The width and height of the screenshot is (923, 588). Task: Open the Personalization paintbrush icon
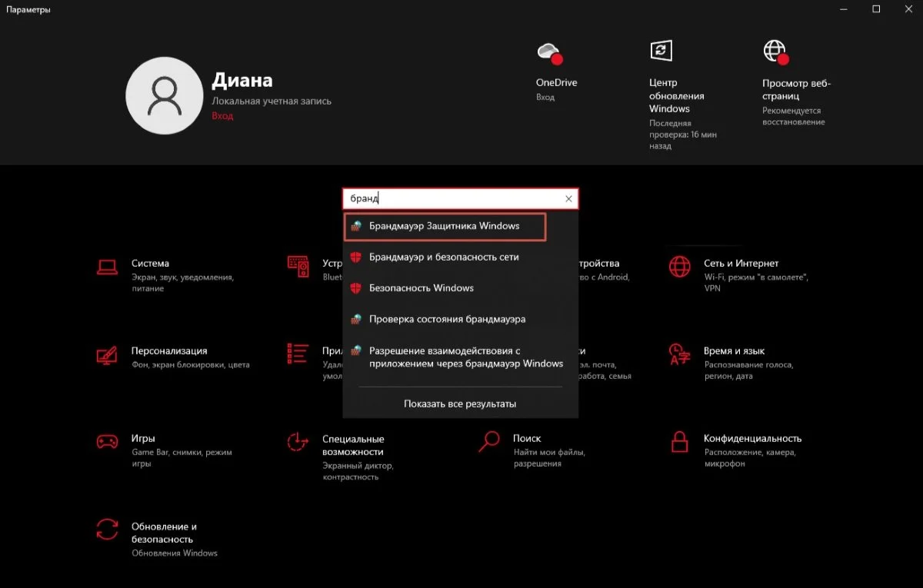[107, 354]
